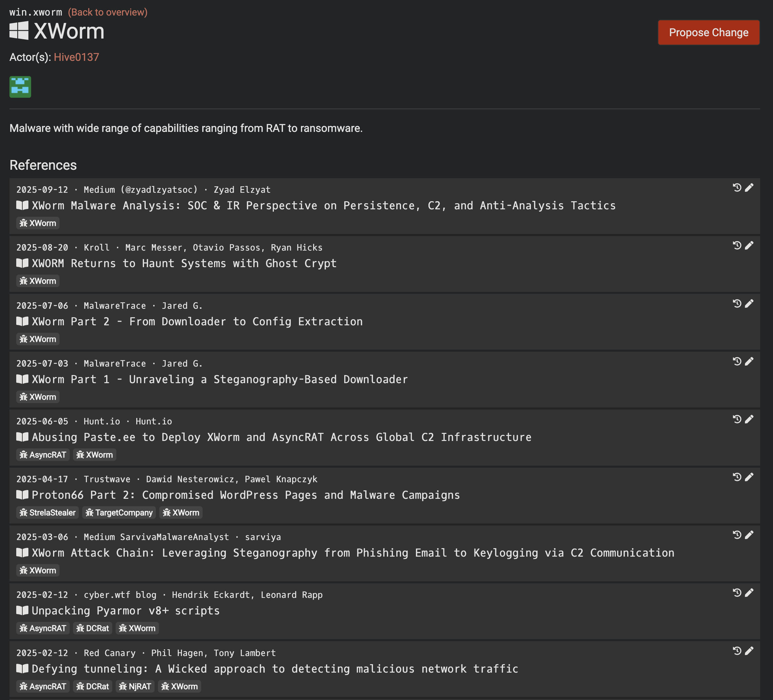Click the pencil icon for the Hunt.io Paste.ee entry
This screenshot has width=773, height=700.
[x=749, y=419]
